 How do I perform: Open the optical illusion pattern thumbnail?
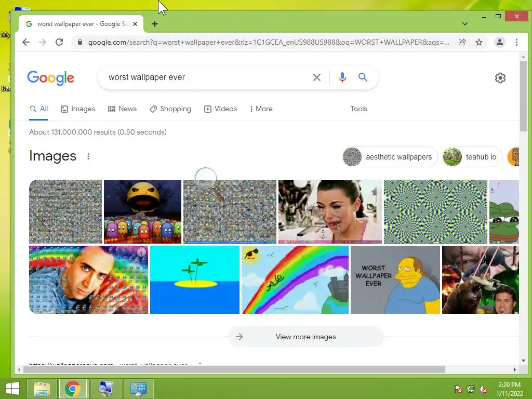click(436, 211)
